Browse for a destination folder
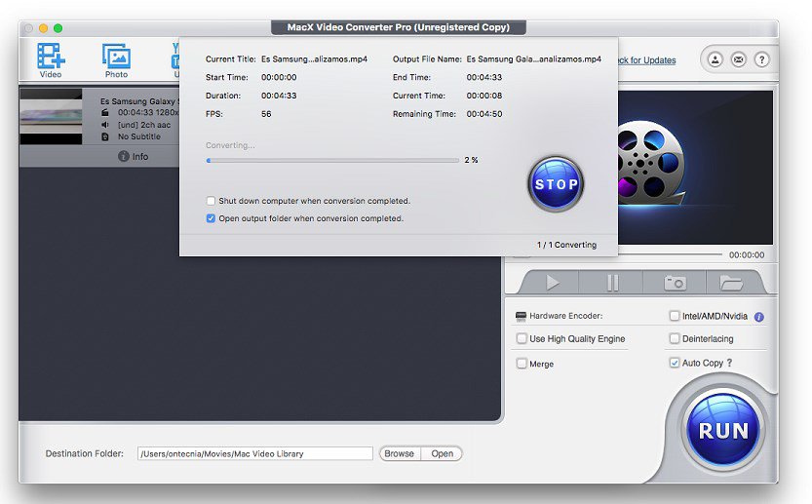This screenshot has height=504, width=812. point(400,453)
